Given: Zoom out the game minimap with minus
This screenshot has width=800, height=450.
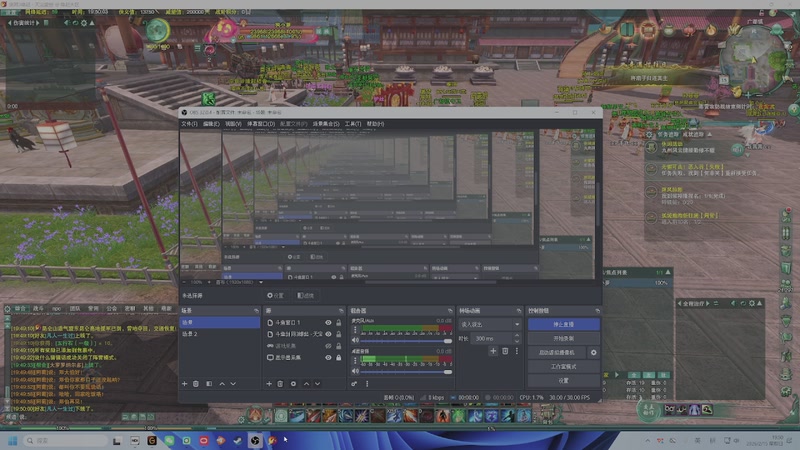Looking at the screenshot, I should (x=758, y=95).
